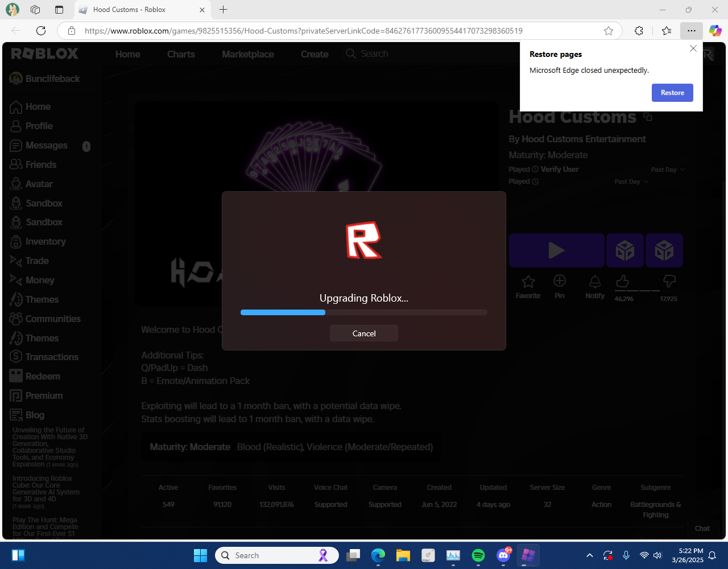Dismiss the Restore pages popup
The height and width of the screenshot is (569, 728).
click(693, 49)
